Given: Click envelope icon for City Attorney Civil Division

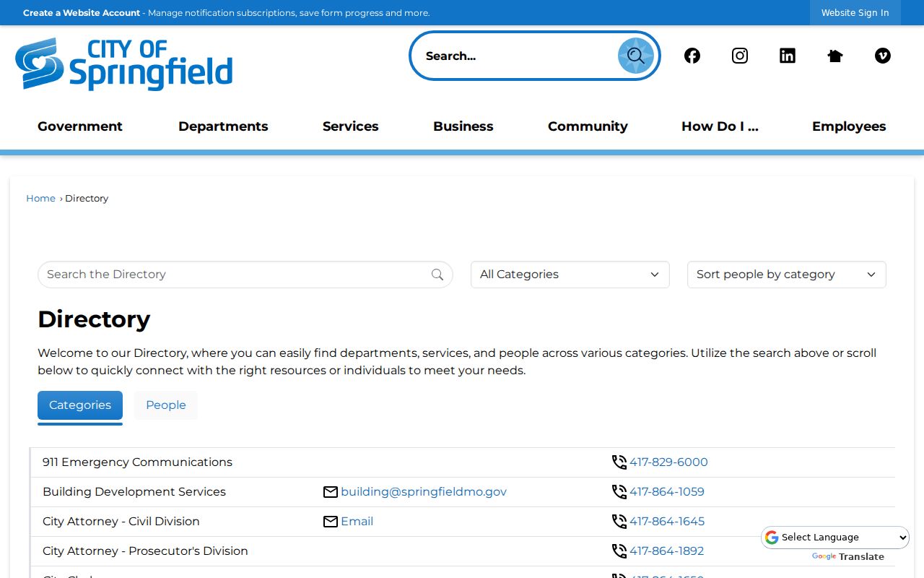Looking at the screenshot, I should (x=331, y=522).
